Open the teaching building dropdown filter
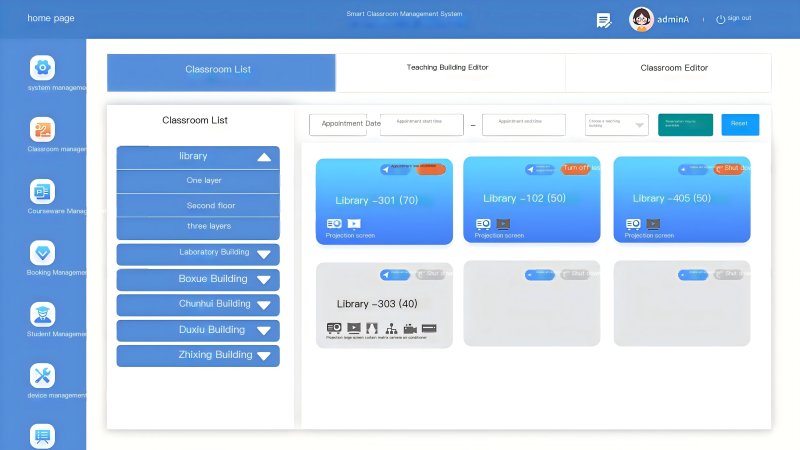This screenshot has height=450, width=800. pyautogui.click(x=616, y=124)
